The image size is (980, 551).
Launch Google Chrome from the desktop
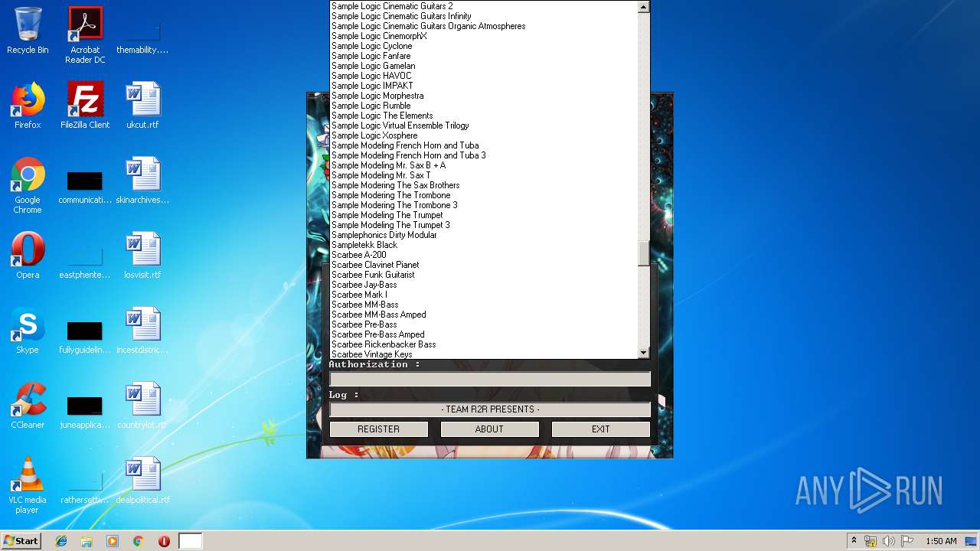(28, 185)
